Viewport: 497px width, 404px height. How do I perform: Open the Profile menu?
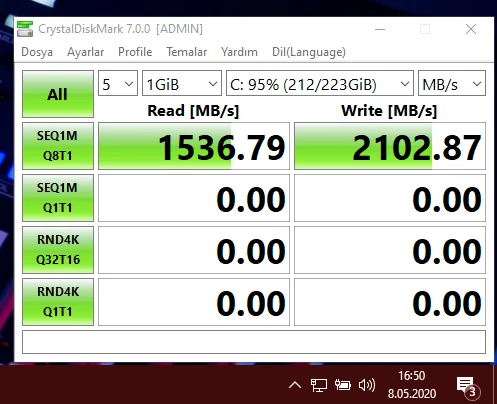(x=135, y=52)
